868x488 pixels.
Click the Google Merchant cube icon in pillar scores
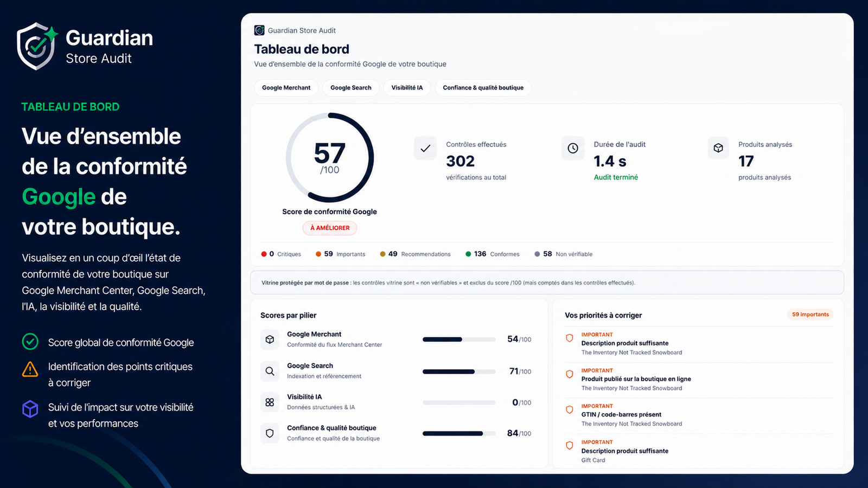click(270, 339)
